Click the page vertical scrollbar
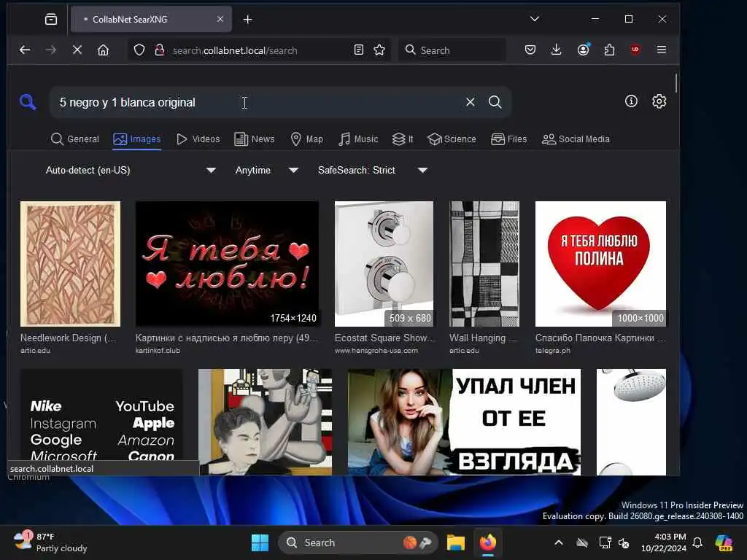Screen dimensions: 747x560 pos(676,83)
